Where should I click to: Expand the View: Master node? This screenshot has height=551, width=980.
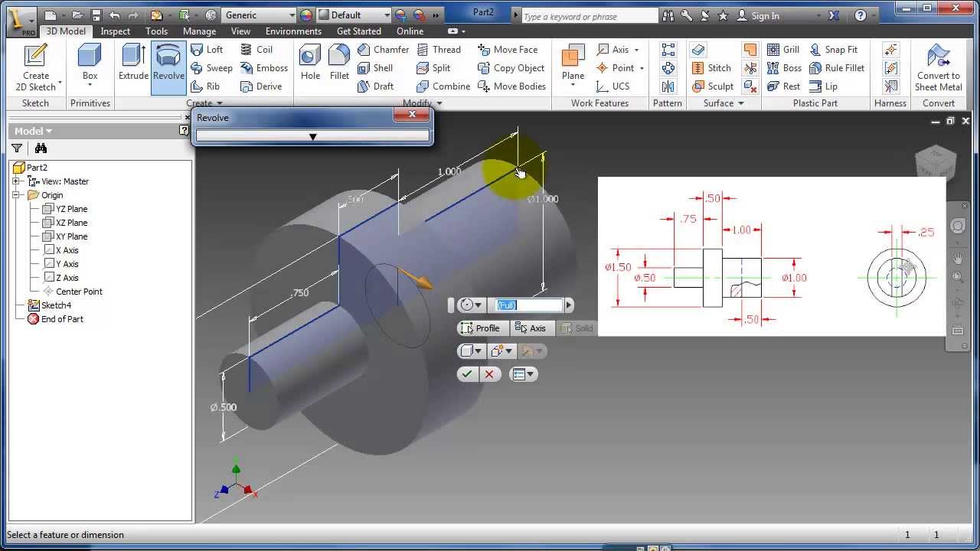(16, 181)
